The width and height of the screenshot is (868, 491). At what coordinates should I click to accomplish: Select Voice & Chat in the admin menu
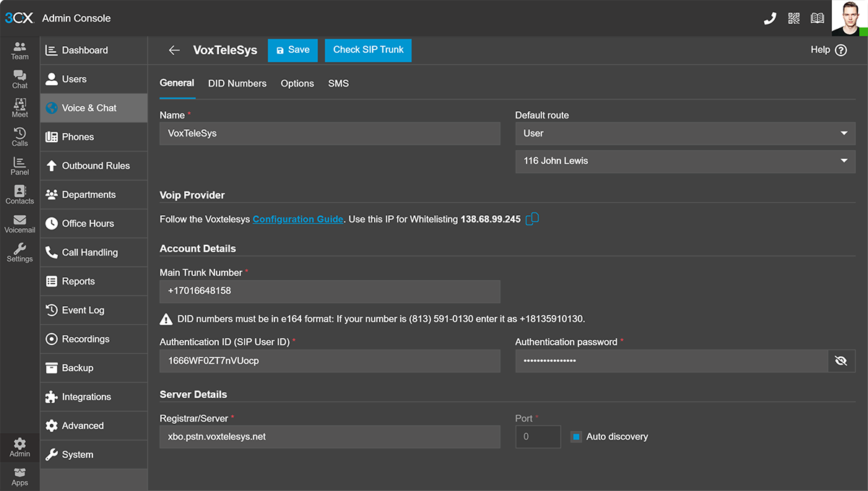94,108
